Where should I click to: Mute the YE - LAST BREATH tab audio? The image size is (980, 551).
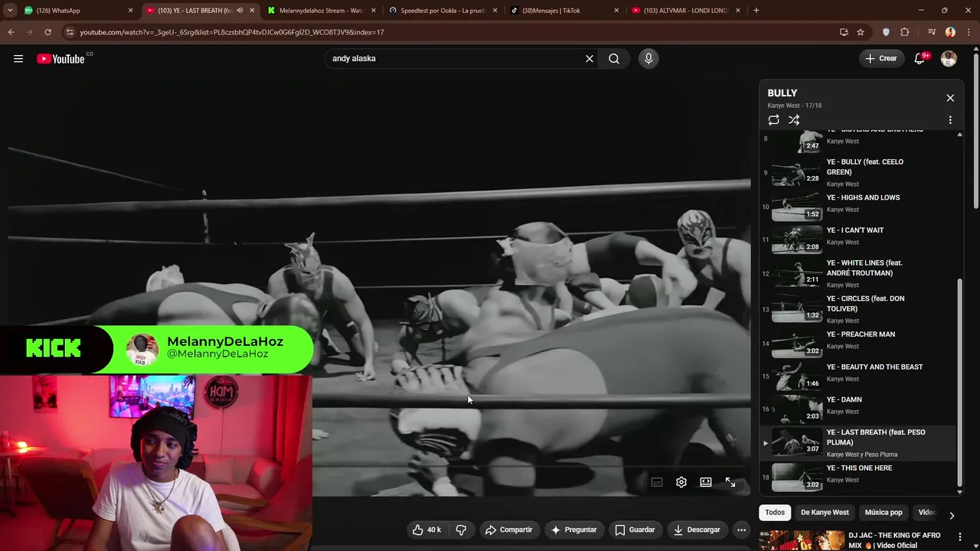pos(240,10)
